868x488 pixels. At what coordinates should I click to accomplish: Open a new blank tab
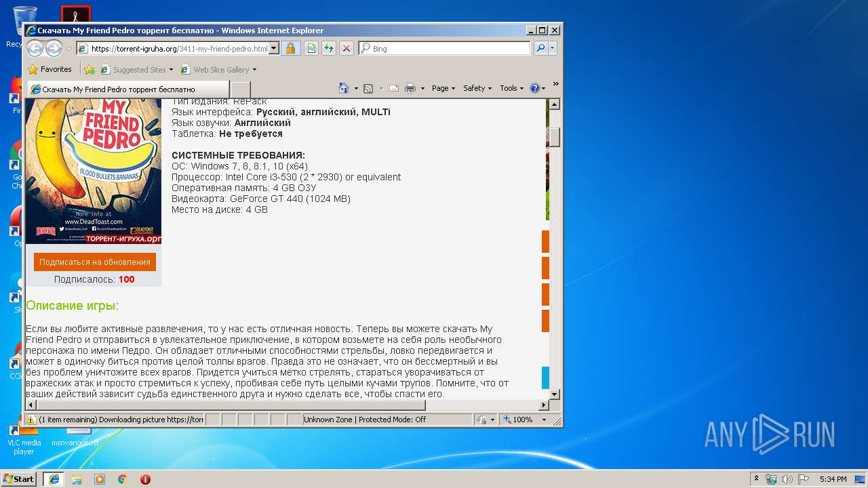pos(241,89)
